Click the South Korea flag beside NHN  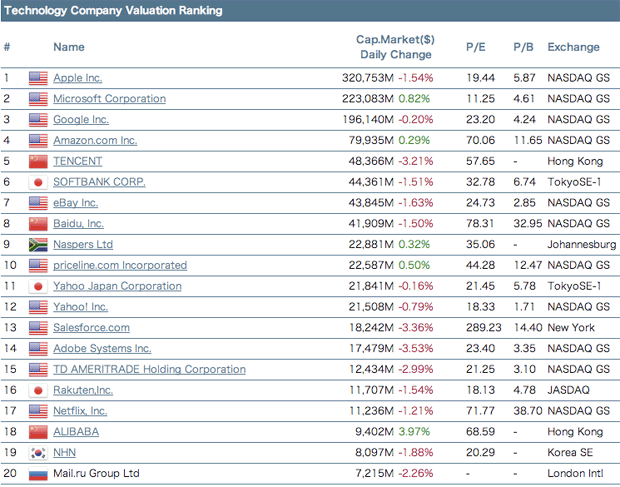click(x=38, y=453)
